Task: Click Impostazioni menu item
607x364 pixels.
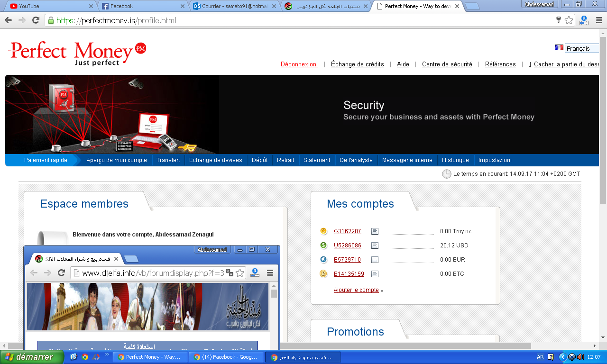Action: (x=495, y=160)
